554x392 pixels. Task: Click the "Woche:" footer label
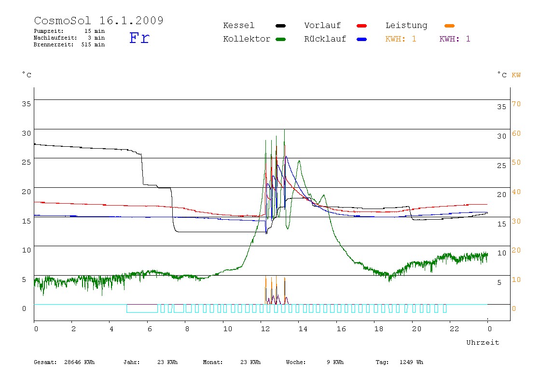[x=296, y=362]
